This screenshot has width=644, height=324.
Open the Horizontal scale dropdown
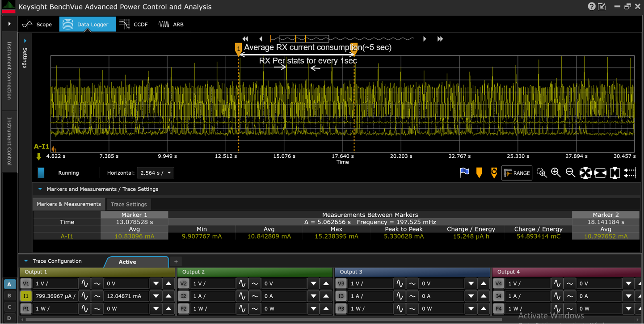tap(156, 173)
